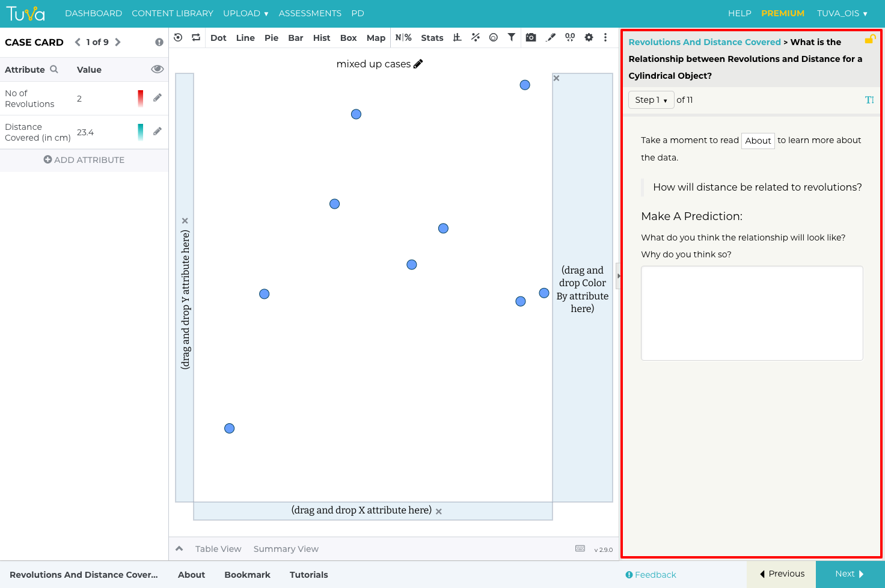This screenshot has width=885, height=588.
Task: Click the Previous button
Action: (x=781, y=574)
